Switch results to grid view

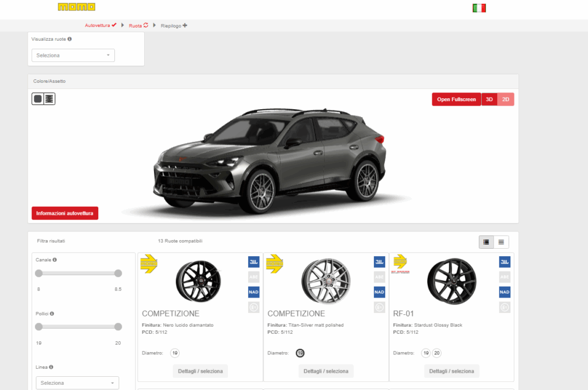click(486, 242)
